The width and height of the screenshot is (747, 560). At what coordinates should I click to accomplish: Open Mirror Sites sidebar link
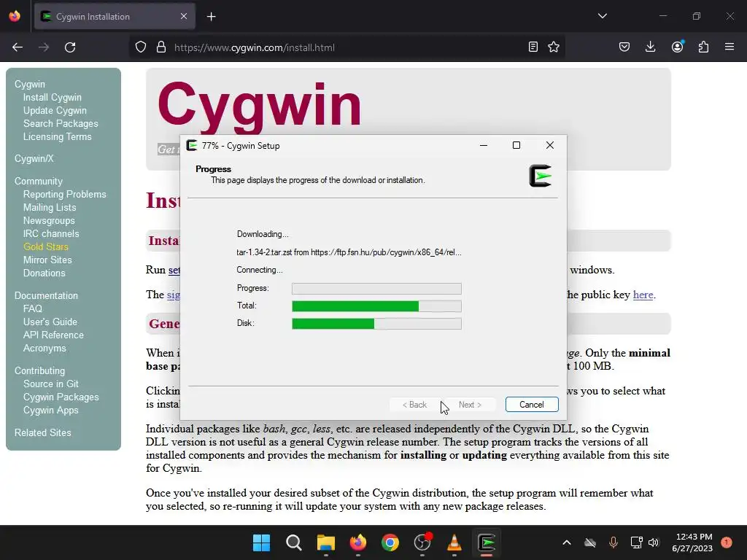coord(47,260)
